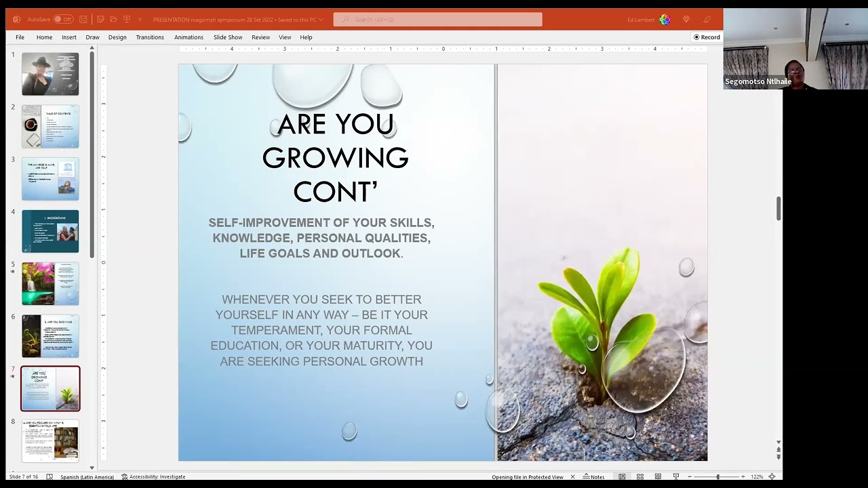Click the zoom slider in status bar
868x488 pixels.
pyautogui.click(x=717, y=477)
